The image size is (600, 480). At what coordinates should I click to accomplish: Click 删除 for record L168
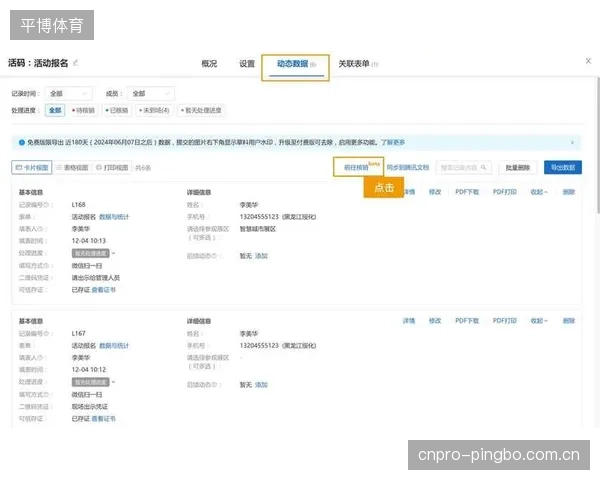[x=569, y=192]
